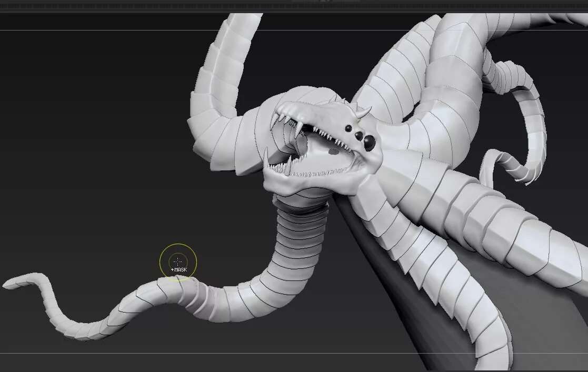Click the creature's eye socket

point(368,141)
